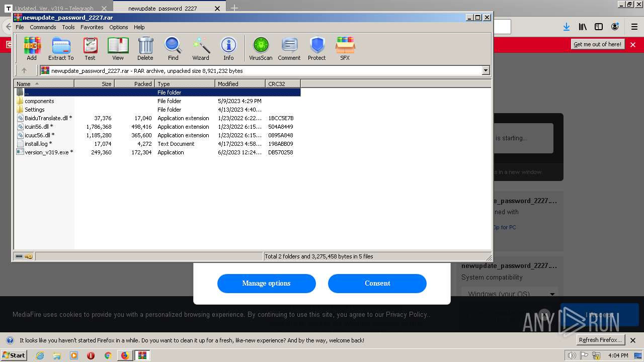This screenshot has width=644, height=362.
Task: Click the Protect shield icon
Action: [317, 48]
